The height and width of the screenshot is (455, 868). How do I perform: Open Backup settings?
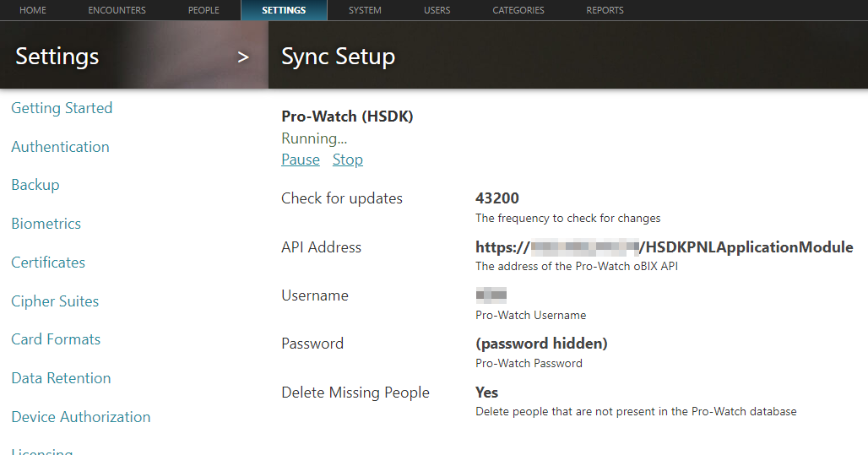coord(35,185)
